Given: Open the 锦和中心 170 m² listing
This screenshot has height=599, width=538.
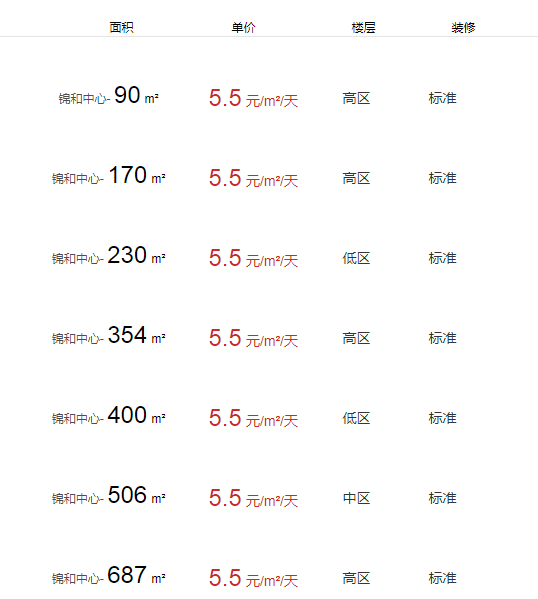Looking at the screenshot, I should [109, 175].
